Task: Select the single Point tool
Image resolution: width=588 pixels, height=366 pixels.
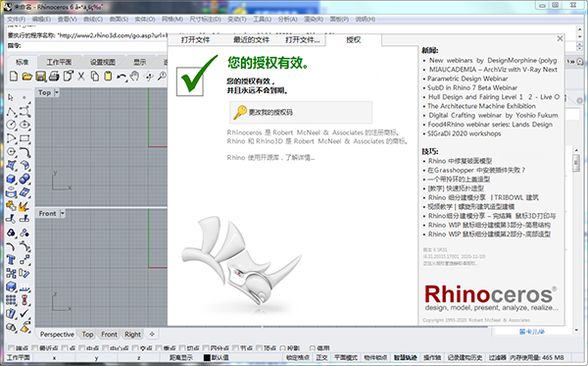Action: (x=24, y=97)
